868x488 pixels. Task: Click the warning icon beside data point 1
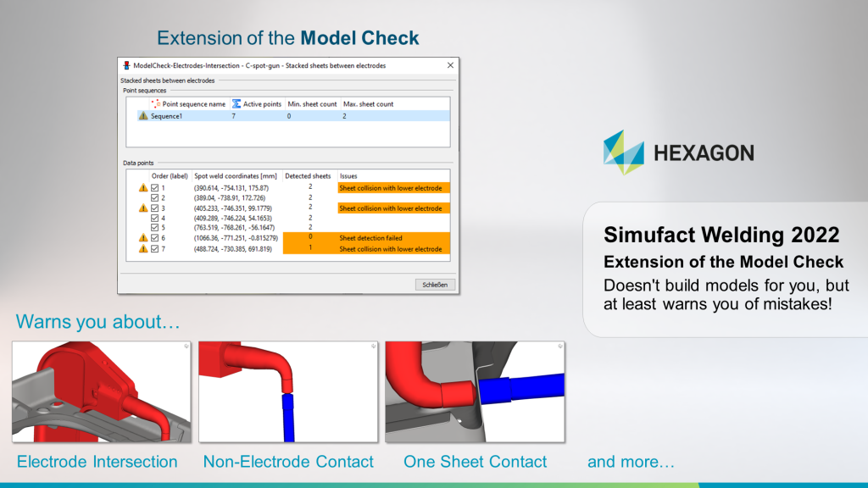pyautogui.click(x=141, y=187)
